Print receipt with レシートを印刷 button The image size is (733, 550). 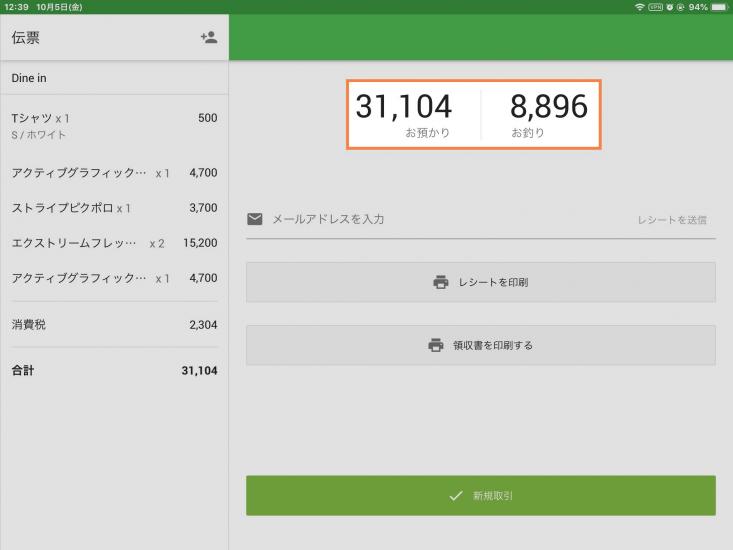point(481,282)
